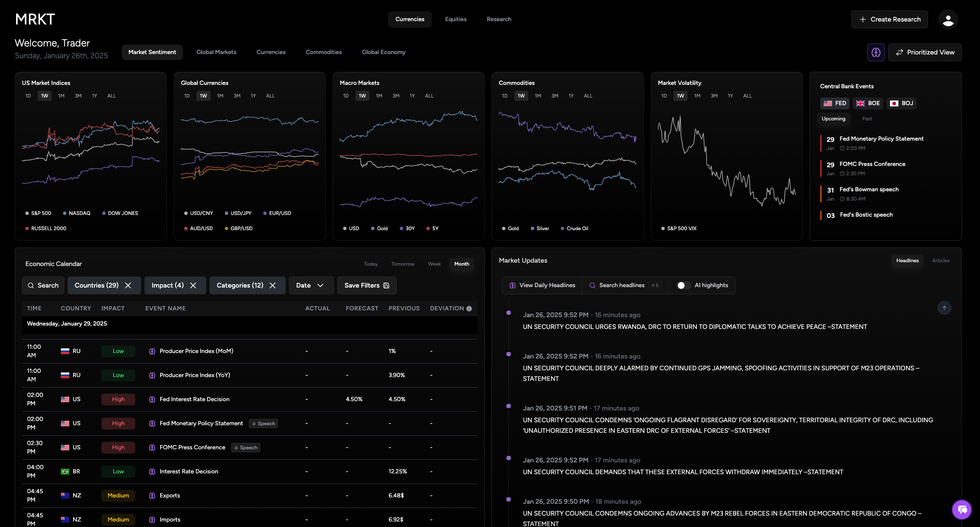
Task: Click the Speech microphone badge on FOMC Press Conference
Action: tap(245, 448)
